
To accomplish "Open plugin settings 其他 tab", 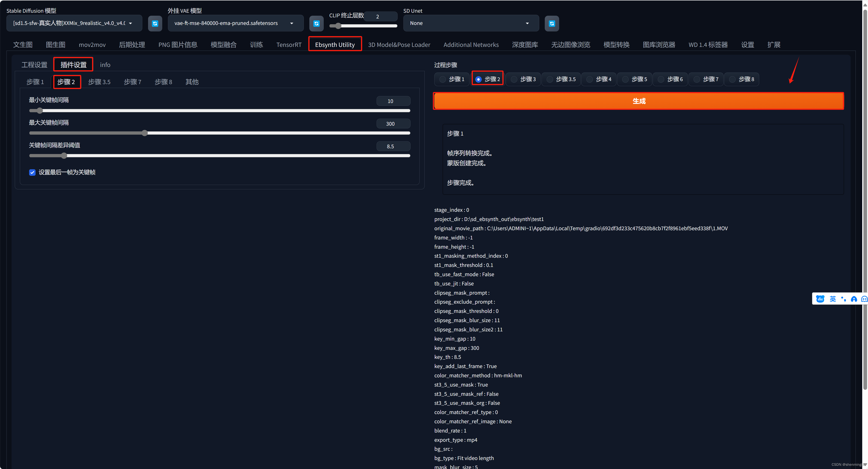I will 192,82.
